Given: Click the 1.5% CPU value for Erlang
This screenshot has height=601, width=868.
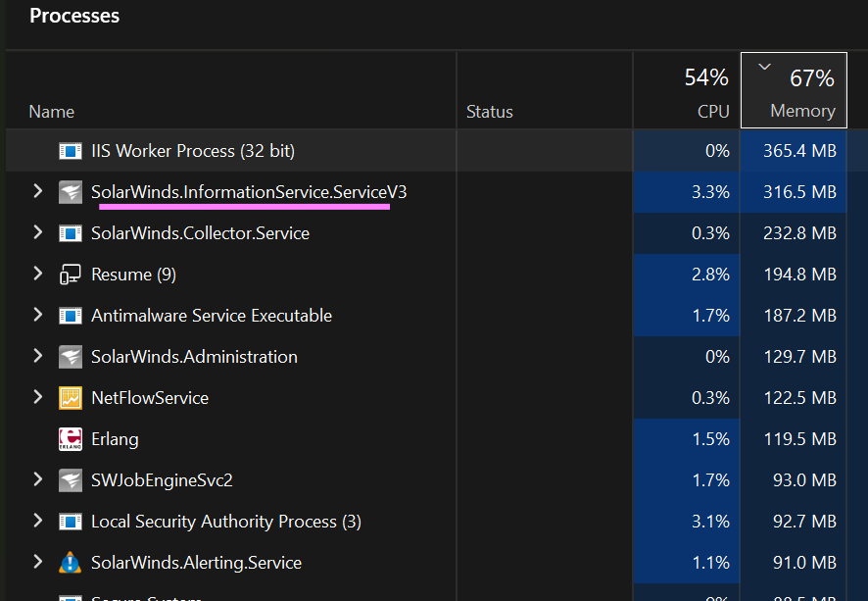Looking at the screenshot, I should click(711, 439).
